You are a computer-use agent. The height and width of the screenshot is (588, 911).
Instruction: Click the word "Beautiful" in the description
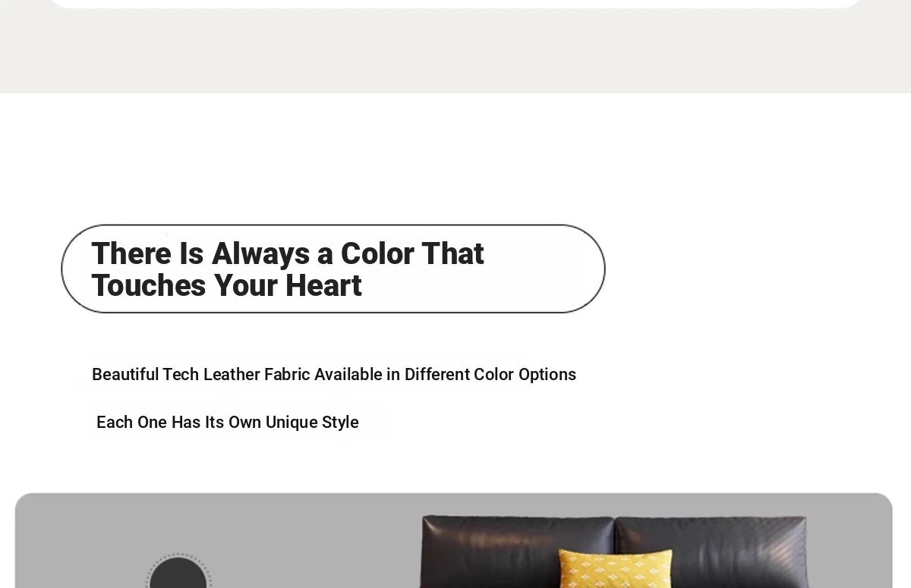[125, 375]
